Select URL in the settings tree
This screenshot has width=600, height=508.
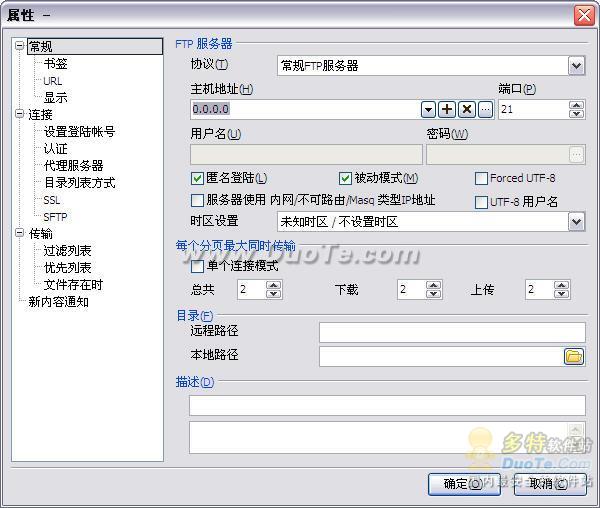pyautogui.click(x=52, y=81)
